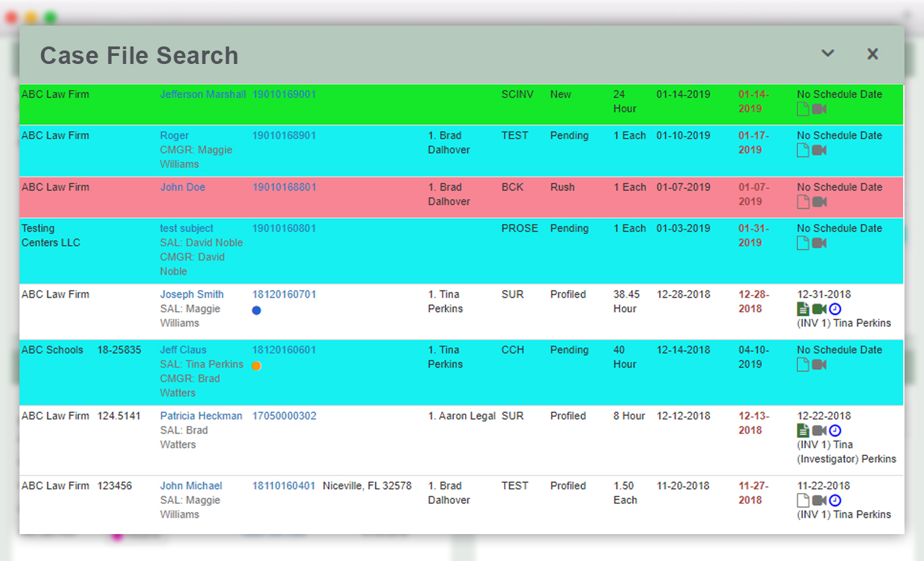Click Testing Centers LLC client cell
924x561 pixels.
50,236
